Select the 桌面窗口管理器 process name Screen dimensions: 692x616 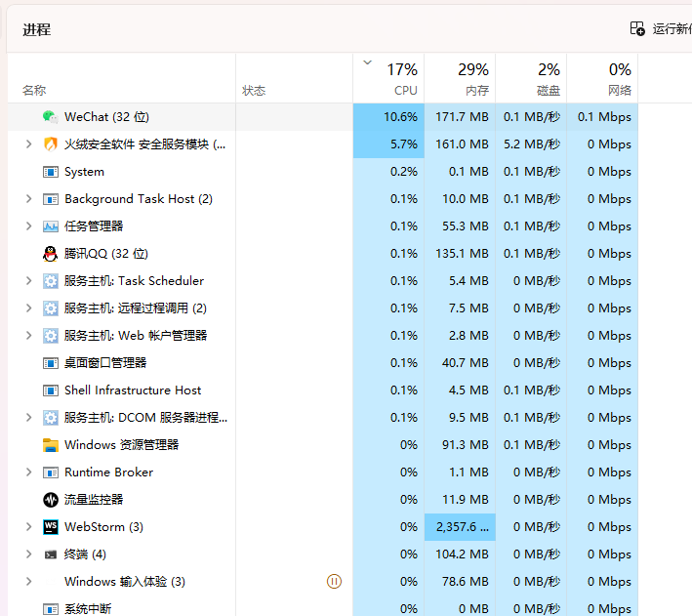coord(105,363)
